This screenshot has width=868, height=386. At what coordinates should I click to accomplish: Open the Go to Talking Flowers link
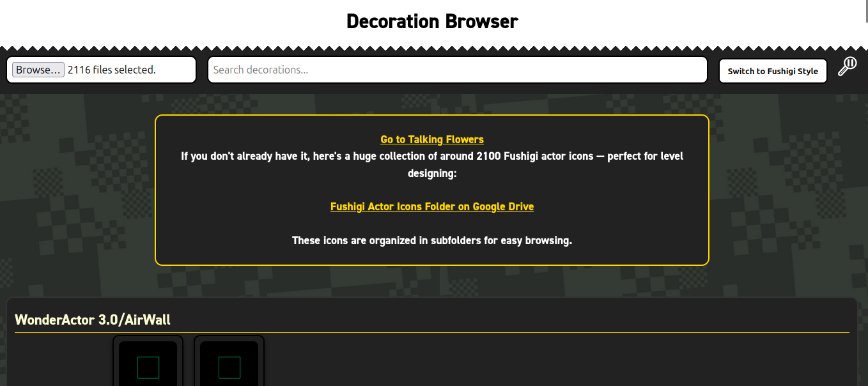tap(431, 139)
